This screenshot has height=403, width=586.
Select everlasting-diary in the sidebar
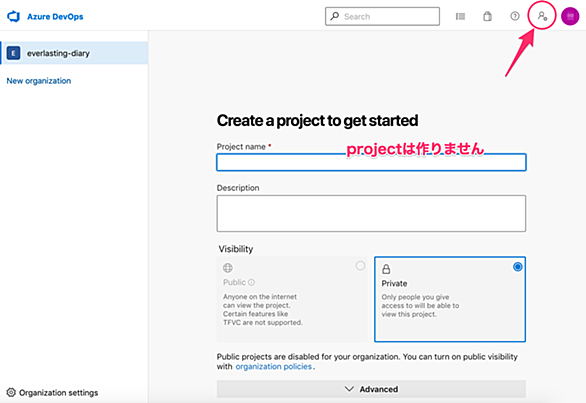[x=74, y=53]
